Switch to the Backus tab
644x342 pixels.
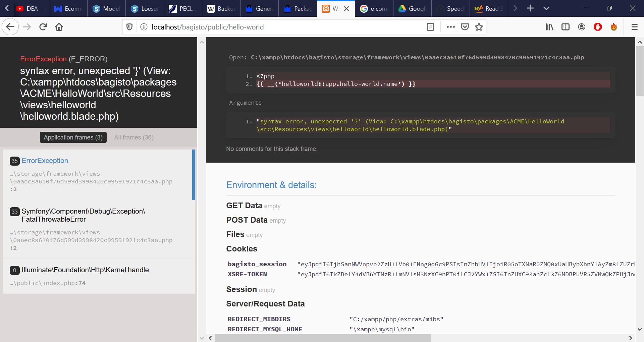coord(221,8)
